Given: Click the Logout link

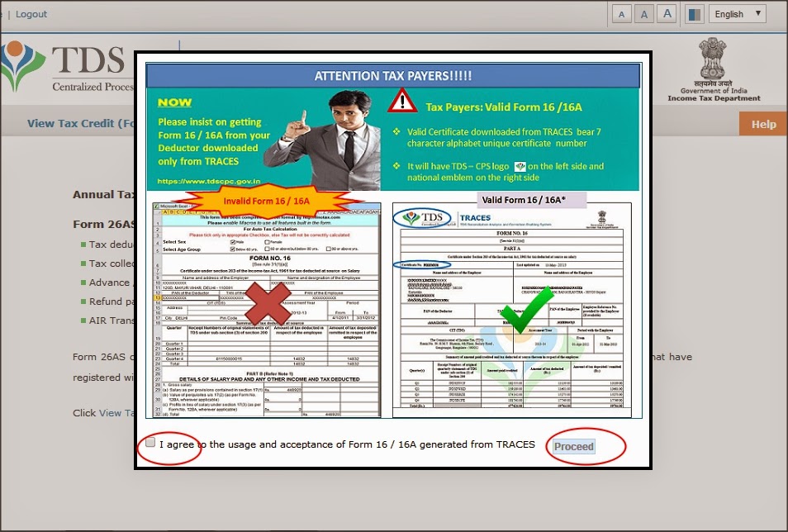Looking at the screenshot, I should pos(31,14).
